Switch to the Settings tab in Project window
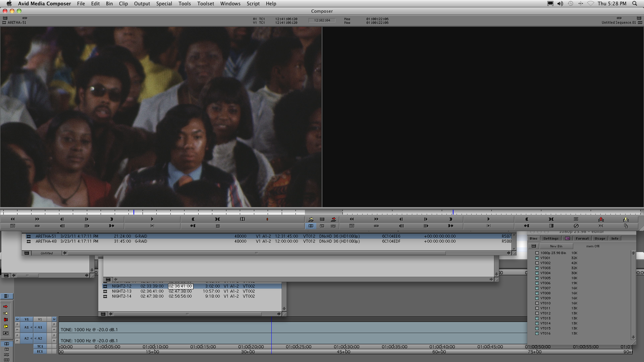This screenshot has width=644, height=362. (x=551, y=238)
